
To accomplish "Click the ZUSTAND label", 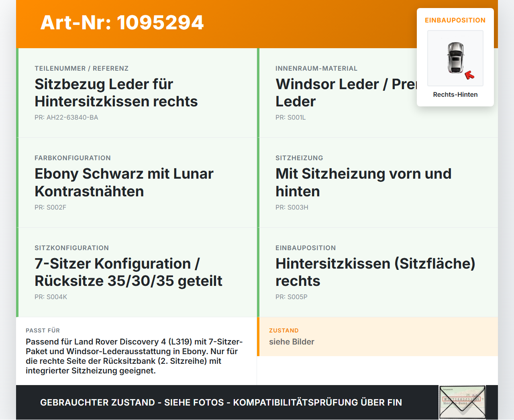I will 284,330.
